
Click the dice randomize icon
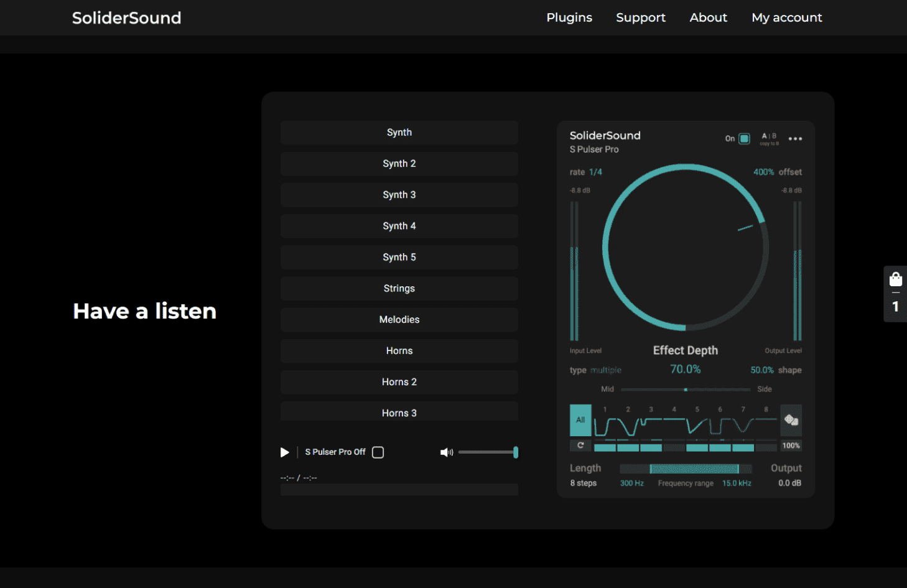[791, 420]
